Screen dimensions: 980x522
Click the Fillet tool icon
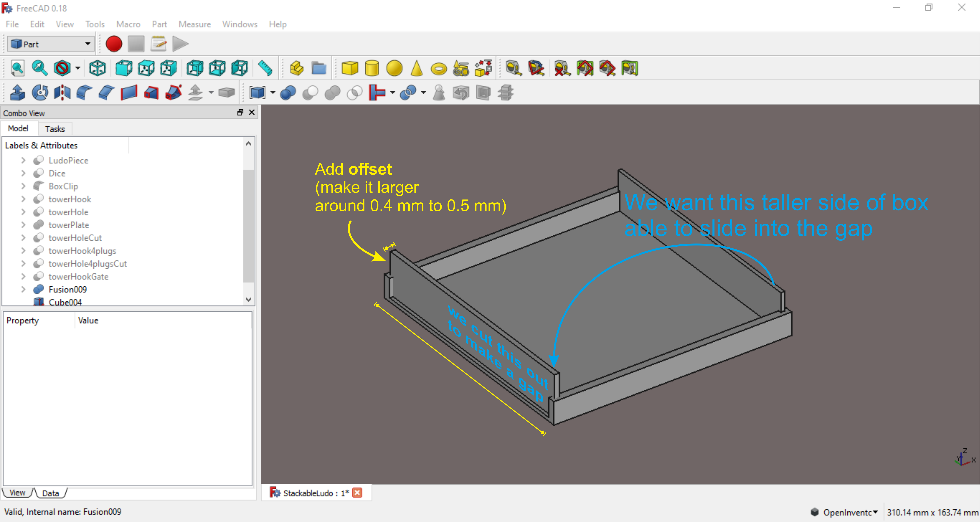coord(84,92)
